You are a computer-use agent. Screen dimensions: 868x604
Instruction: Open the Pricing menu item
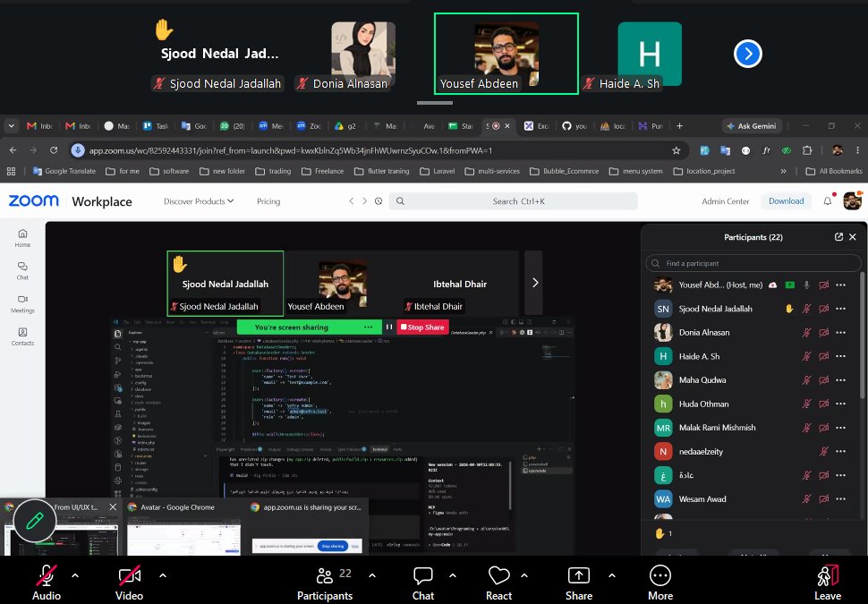268,201
